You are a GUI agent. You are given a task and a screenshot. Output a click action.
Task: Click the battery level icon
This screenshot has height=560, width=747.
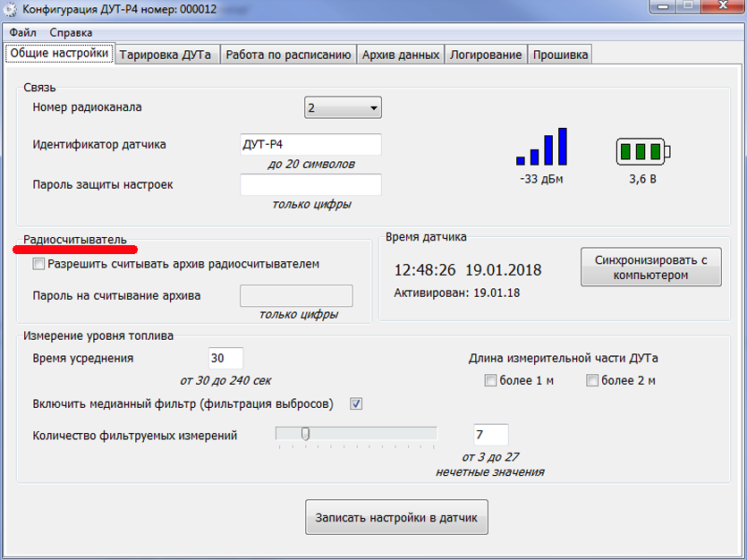tap(643, 151)
